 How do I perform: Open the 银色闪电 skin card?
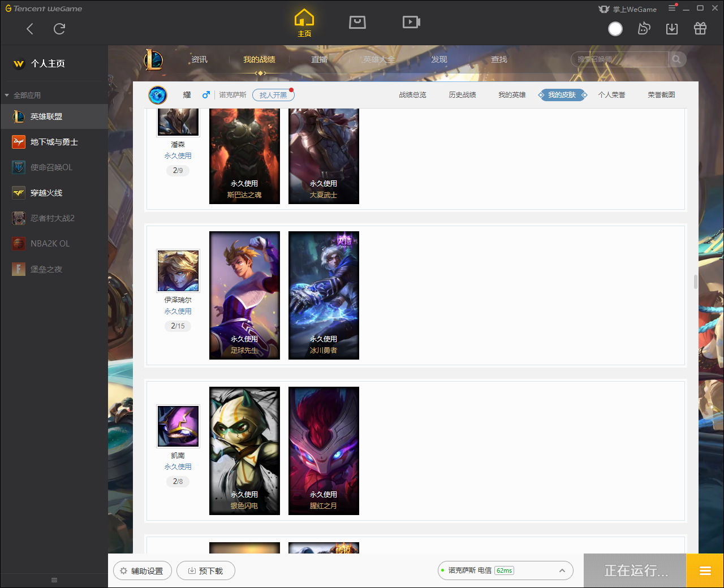tap(244, 451)
